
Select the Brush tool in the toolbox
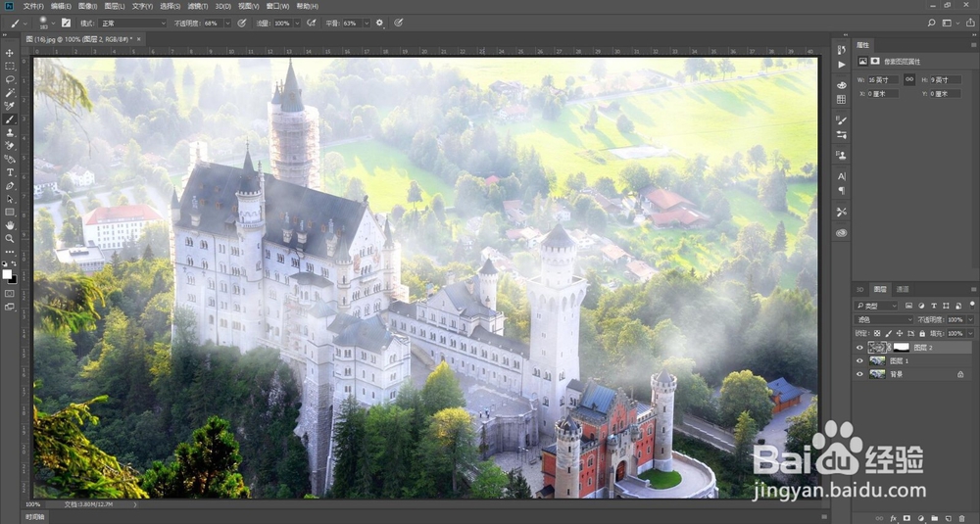pos(10,119)
